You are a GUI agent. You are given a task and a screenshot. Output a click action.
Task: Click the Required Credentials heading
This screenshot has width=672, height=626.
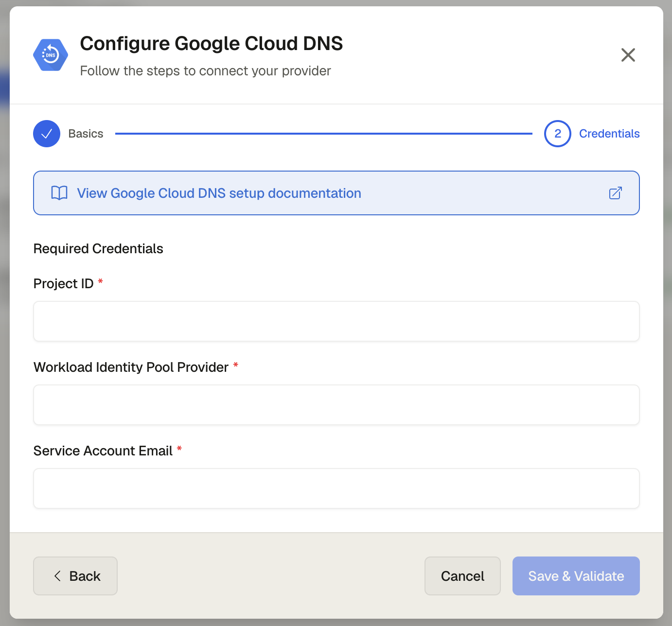[x=98, y=248]
